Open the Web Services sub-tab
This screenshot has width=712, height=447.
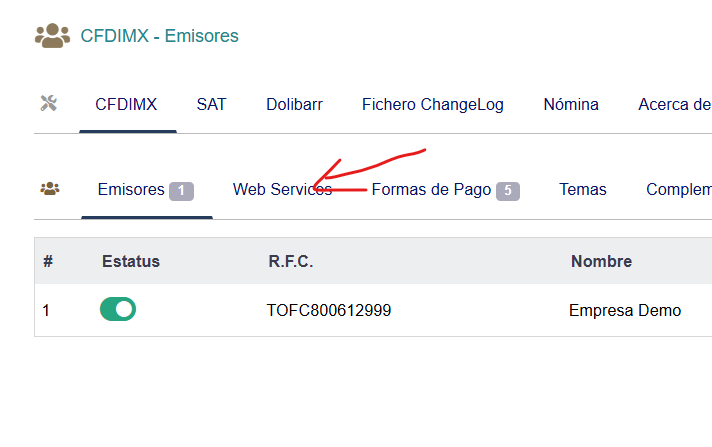coord(282,189)
